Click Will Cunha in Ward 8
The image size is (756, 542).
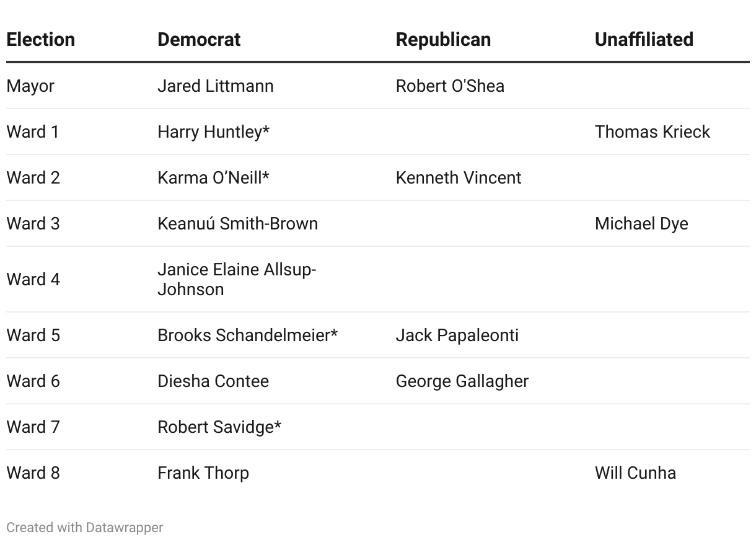point(635,473)
